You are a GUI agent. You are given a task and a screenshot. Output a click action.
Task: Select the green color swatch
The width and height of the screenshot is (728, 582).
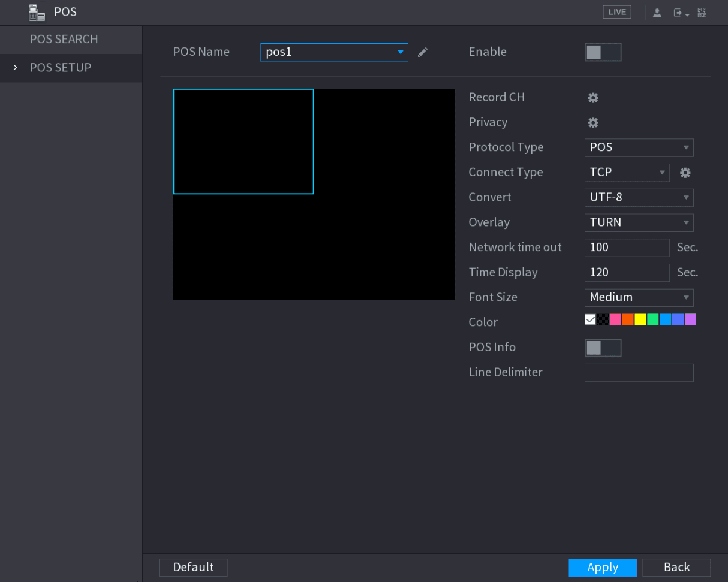[653, 319]
